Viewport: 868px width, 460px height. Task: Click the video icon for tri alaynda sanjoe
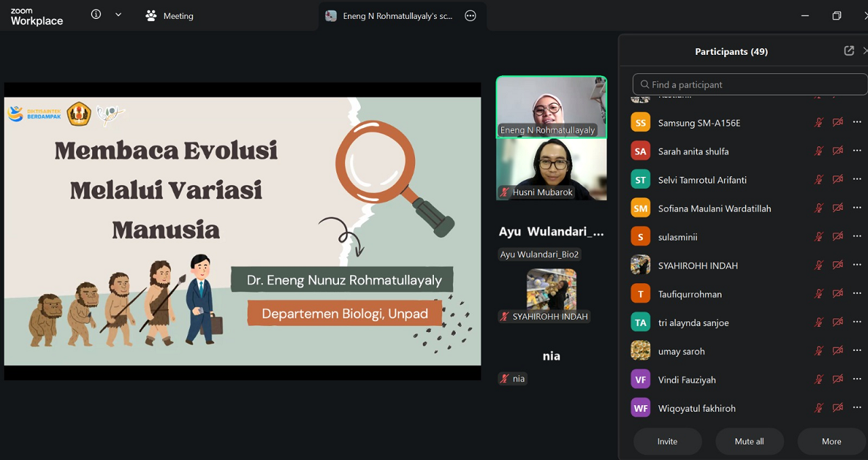pos(838,322)
